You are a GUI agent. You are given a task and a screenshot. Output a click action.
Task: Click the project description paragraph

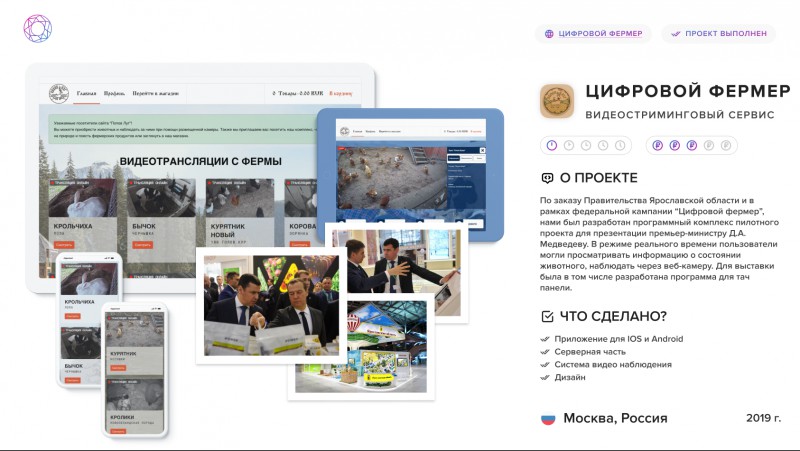point(659,244)
